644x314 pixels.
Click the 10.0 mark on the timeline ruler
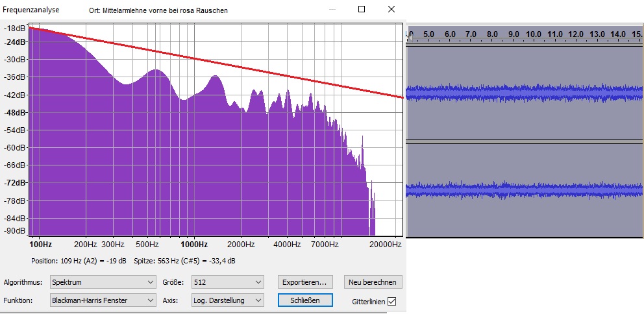coord(534,34)
